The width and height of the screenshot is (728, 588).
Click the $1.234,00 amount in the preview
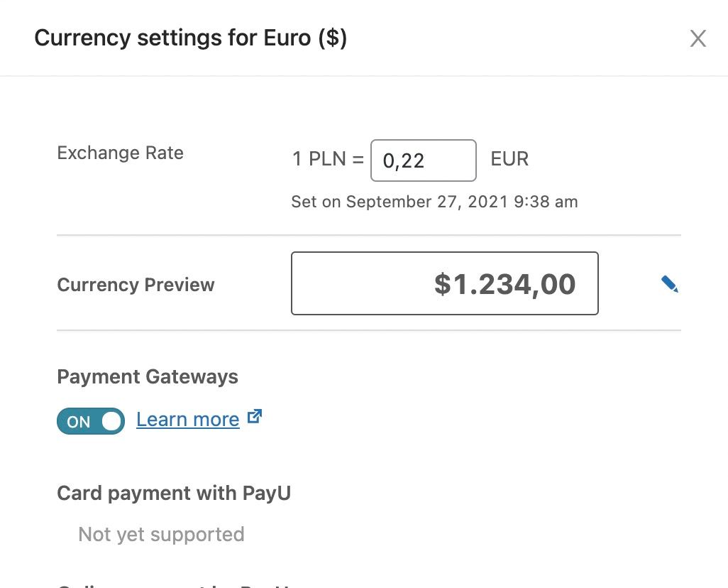click(x=505, y=284)
